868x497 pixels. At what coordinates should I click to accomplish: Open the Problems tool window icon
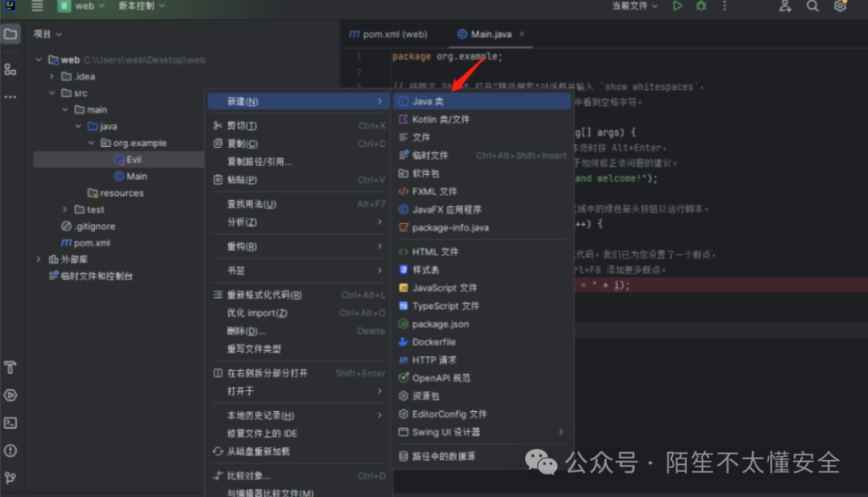[x=10, y=450]
